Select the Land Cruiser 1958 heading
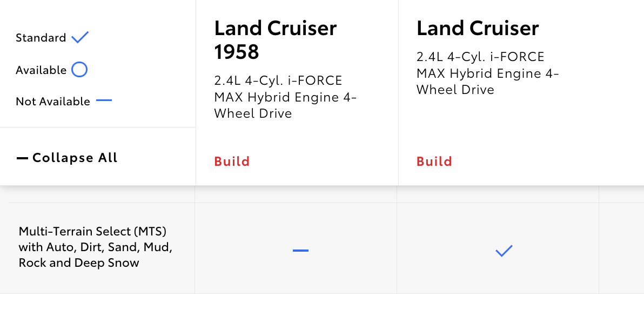The image size is (644, 310). pos(276,40)
